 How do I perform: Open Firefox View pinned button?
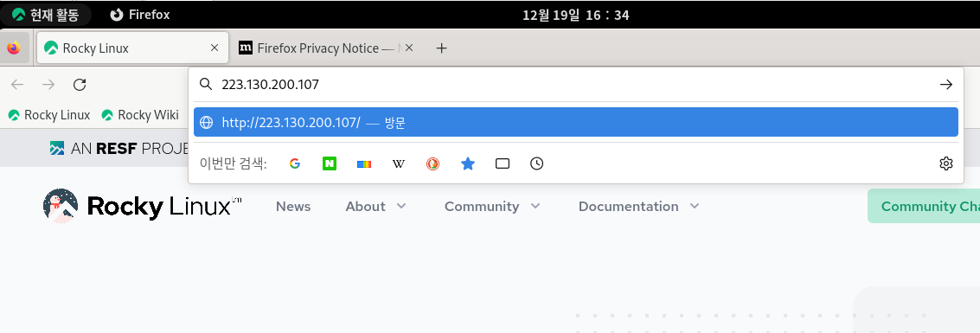coord(14,48)
